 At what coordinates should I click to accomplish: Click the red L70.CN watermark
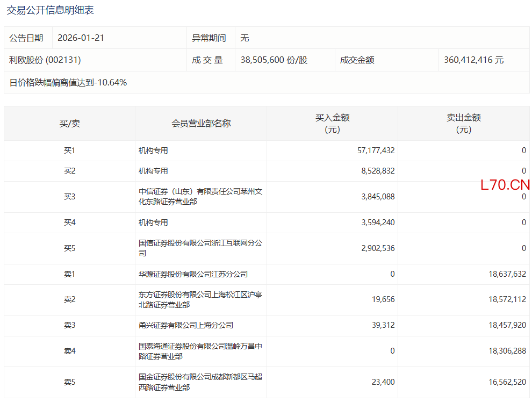505,185
